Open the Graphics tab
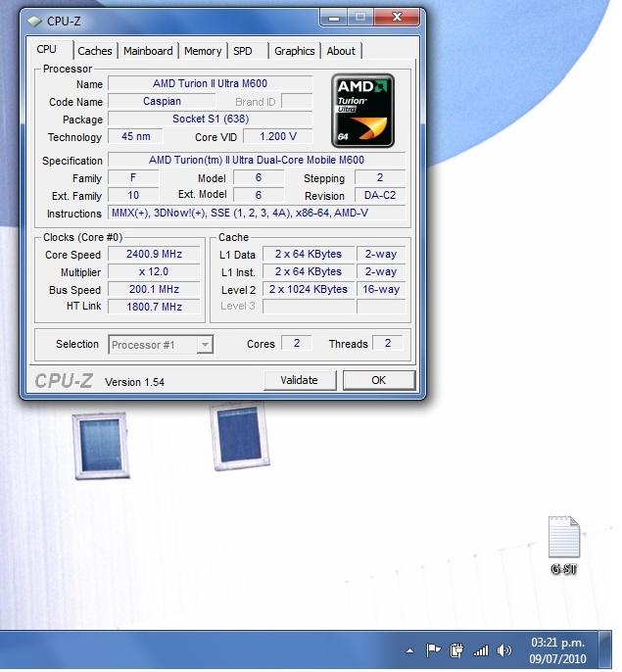Image resolution: width=622 pixels, height=672 pixels. click(295, 51)
